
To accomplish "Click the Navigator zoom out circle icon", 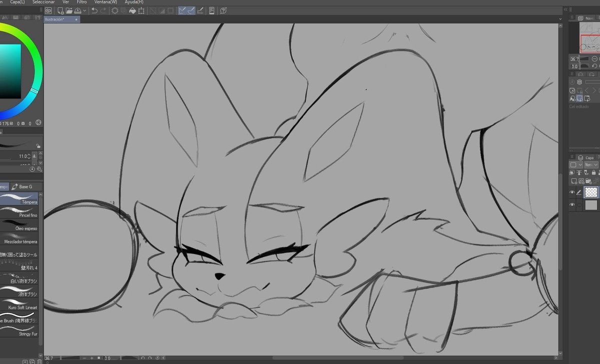I will coord(593,59).
